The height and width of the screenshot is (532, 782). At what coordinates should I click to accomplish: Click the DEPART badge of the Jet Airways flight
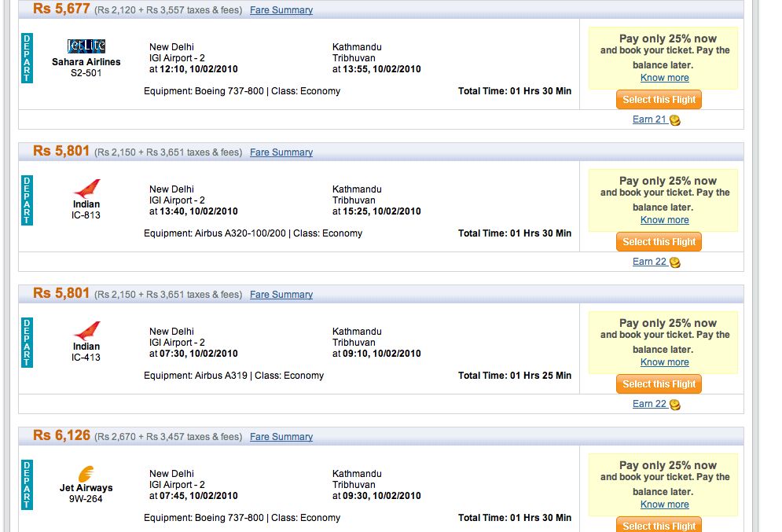27,485
